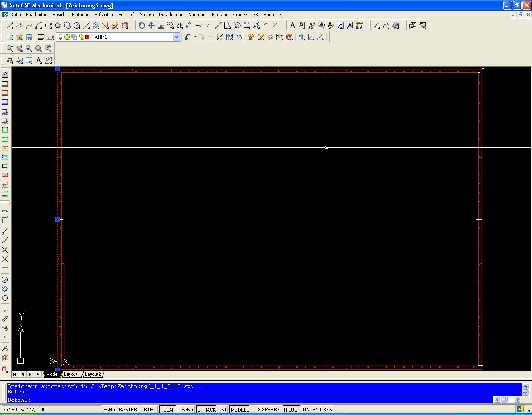Select the red hatched rectangle icon
Viewport: 532px width, 415px height.
(5, 175)
